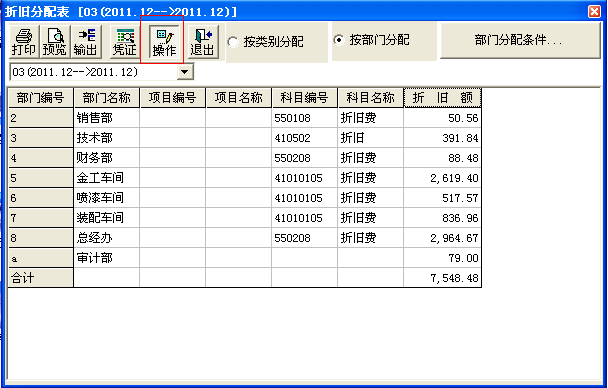The height and width of the screenshot is (388, 608).
Task: Click 喷漆车间 account code 41010105
Action: (x=304, y=198)
